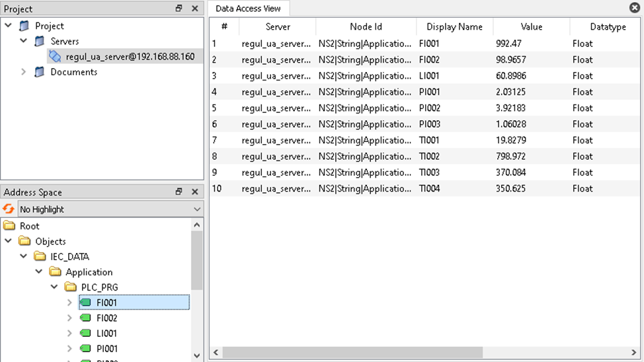Expand the PI001 variable node
The height and width of the screenshot is (362, 644).
coord(69,348)
